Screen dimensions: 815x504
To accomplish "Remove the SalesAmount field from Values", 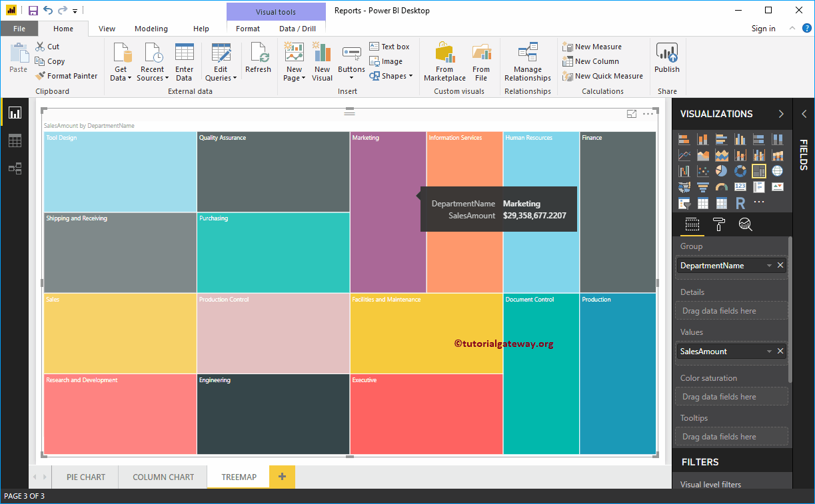I will click(780, 352).
